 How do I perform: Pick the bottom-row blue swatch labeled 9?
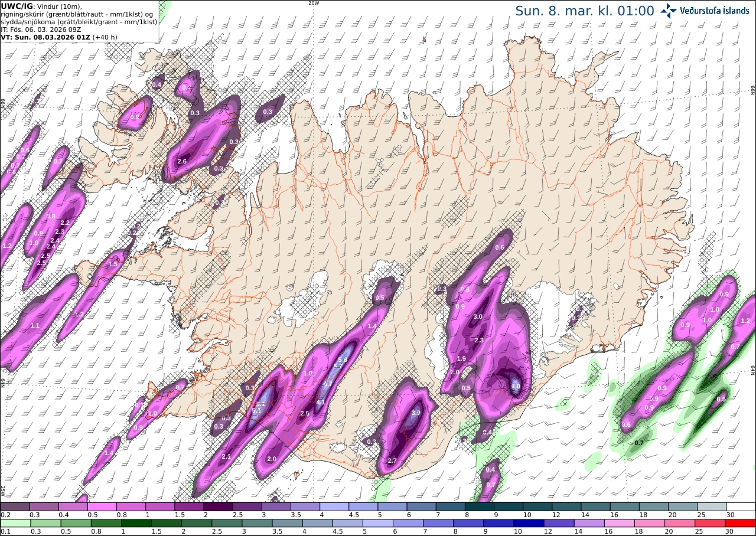point(498,523)
